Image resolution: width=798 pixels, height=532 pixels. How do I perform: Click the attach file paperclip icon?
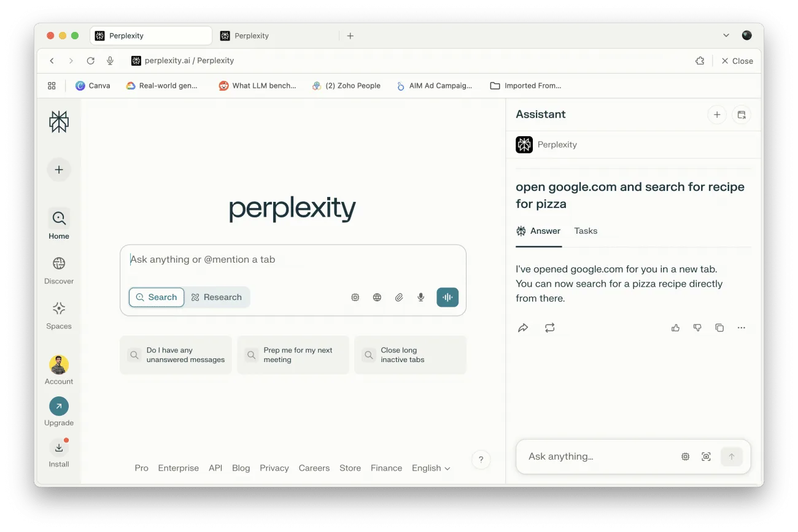tap(399, 297)
